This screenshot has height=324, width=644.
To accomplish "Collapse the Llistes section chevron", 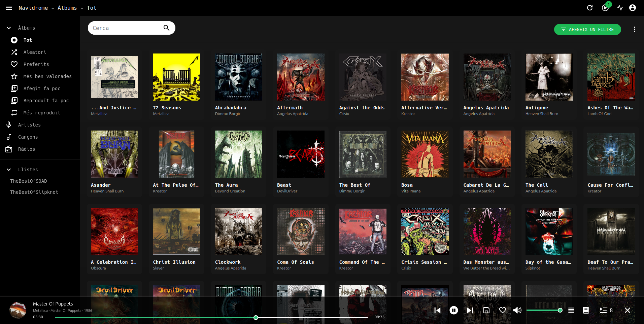I will 9,170.
